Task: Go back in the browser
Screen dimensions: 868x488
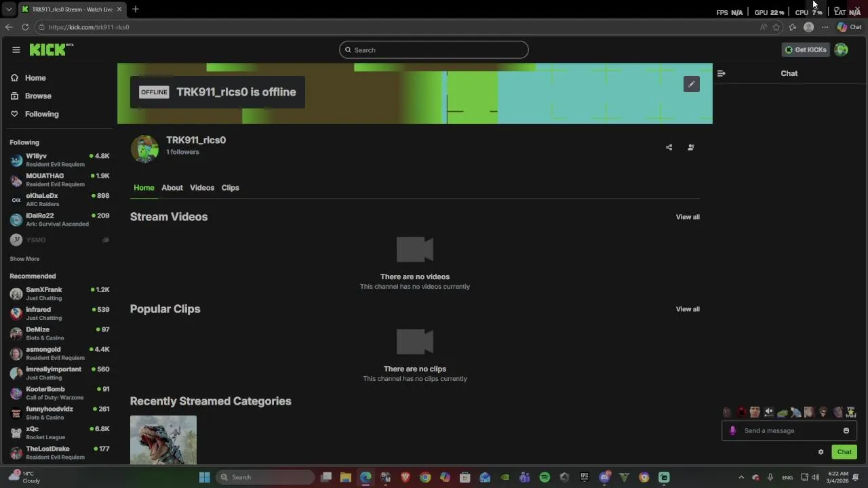Action: [9, 27]
